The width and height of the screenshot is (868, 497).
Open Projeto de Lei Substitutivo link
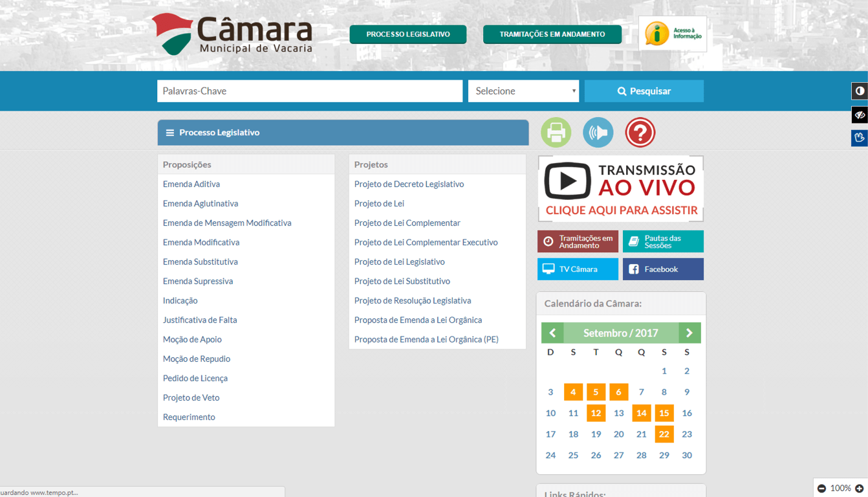coord(402,281)
